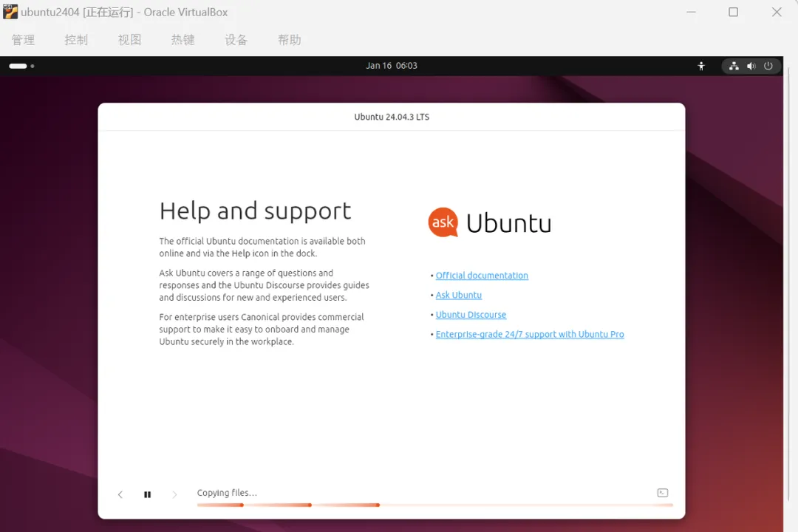Open the Official documentation link

pyautogui.click(x=482, y=276)
